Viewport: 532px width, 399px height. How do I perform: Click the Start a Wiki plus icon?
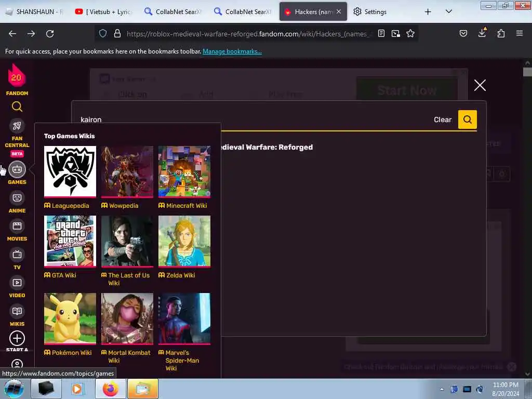17,338
